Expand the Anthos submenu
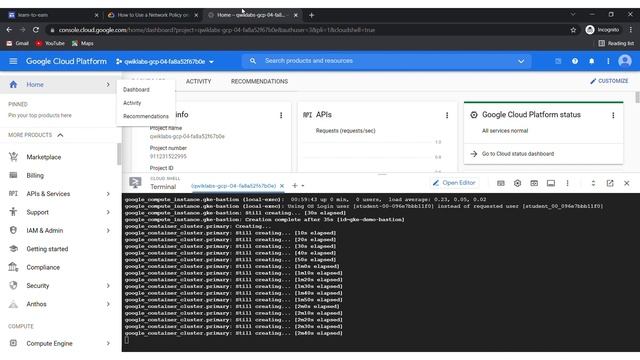The height and width of the screenshot is (360, 640). (108, 304)
